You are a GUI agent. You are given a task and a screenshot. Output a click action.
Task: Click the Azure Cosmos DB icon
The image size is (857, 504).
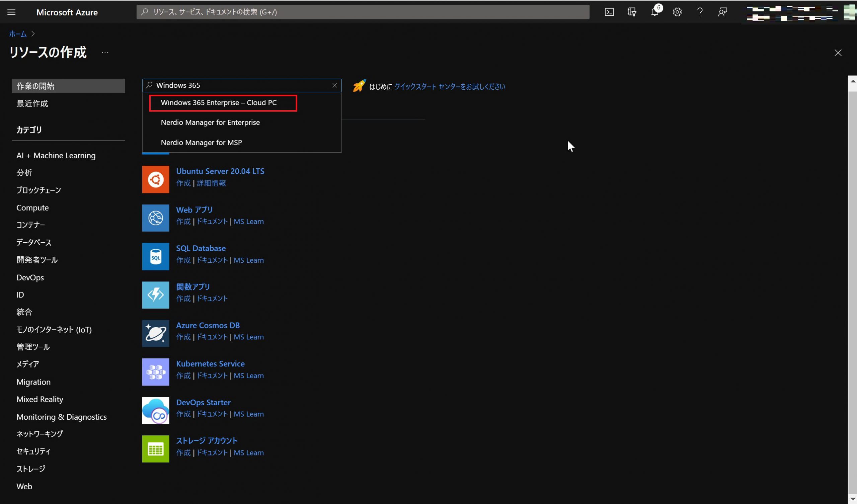point(155,333)
